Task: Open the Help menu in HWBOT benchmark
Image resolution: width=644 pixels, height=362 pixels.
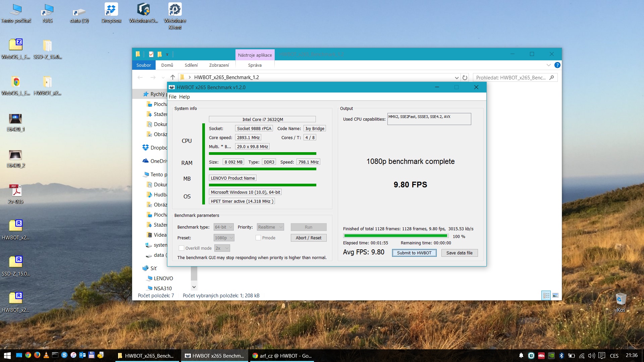Action: click(184, 97)
